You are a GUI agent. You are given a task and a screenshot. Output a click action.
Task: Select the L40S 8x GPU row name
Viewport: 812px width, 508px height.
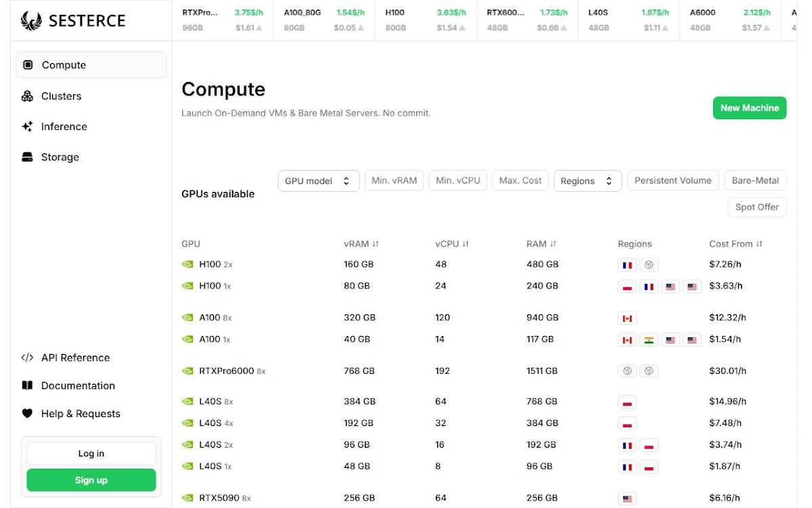[x=216, y=402]
